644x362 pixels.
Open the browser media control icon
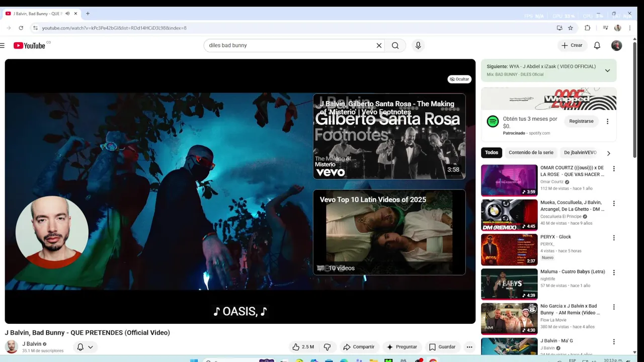(605, 28)
